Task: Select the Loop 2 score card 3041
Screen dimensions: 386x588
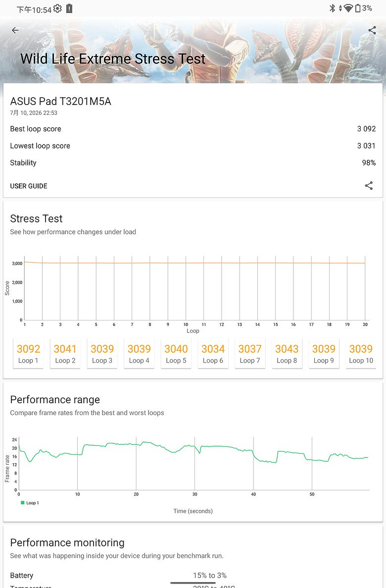Action: pyautogui.click(x=65, y=354)
